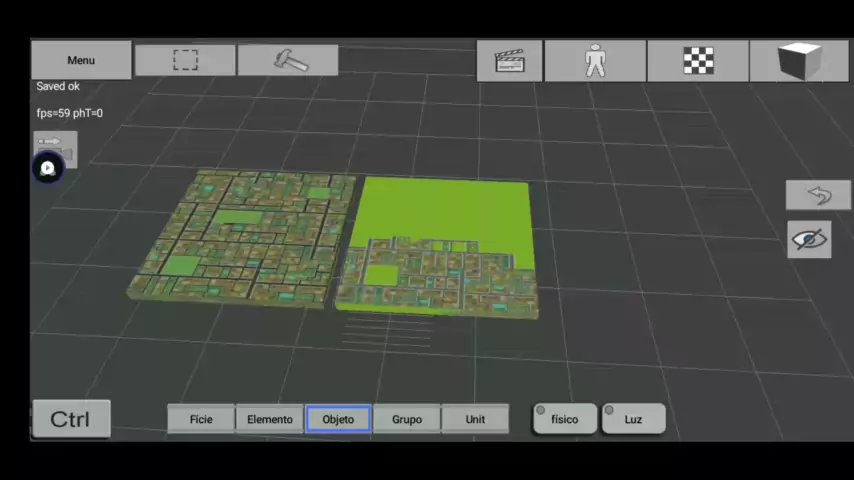Image resolution: width=854 pixels, height=480 pixels.
Task: Tap the round screen recorder bubble
Action: tap(47, 168)
